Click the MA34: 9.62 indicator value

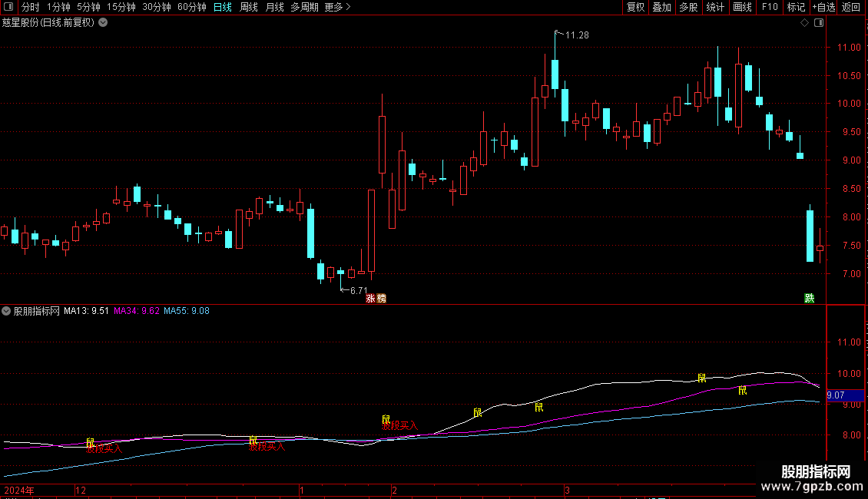(137, 311)
